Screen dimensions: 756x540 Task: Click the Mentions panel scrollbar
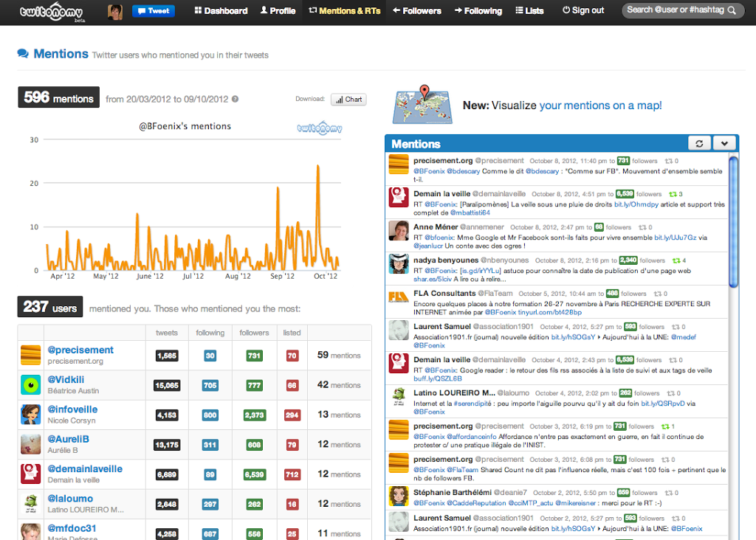tap(733, 221)
